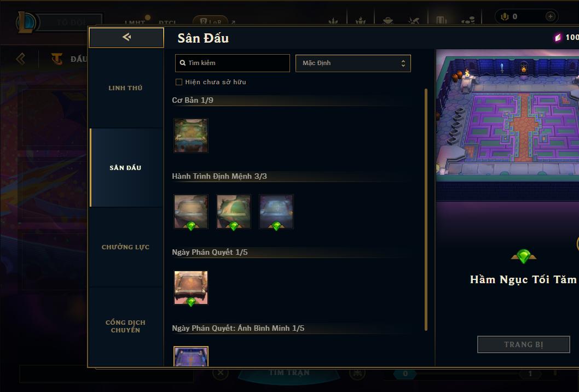The height and width of the screenshot is (392, 579).
Task: Click the plus icon beside currency counter
Action: (550, 16)
